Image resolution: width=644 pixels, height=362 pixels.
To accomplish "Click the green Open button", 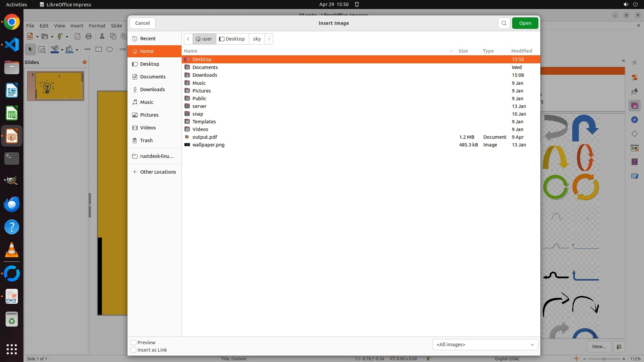I will (x=525, y=23).
